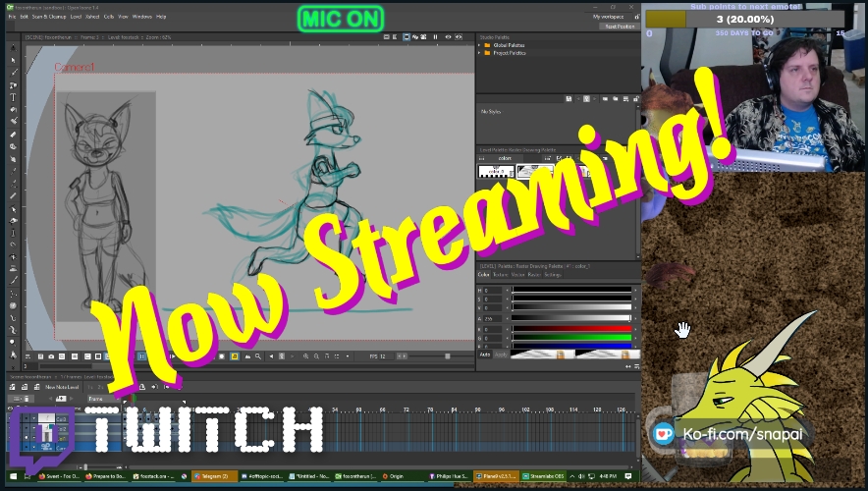This screenshot has height=491, width=868.
Task: Select the Selection arrow tool
Action: 14,60
